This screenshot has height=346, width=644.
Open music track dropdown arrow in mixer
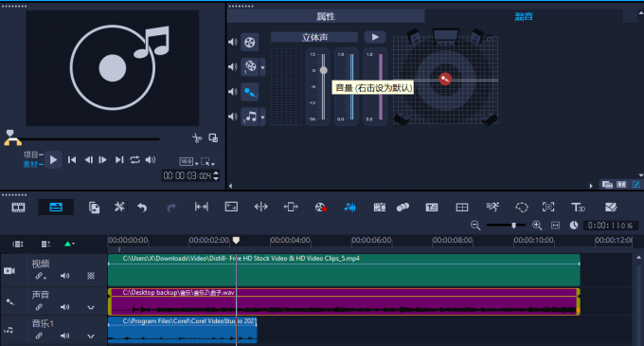pyautogui.click(x=263, y=118)
